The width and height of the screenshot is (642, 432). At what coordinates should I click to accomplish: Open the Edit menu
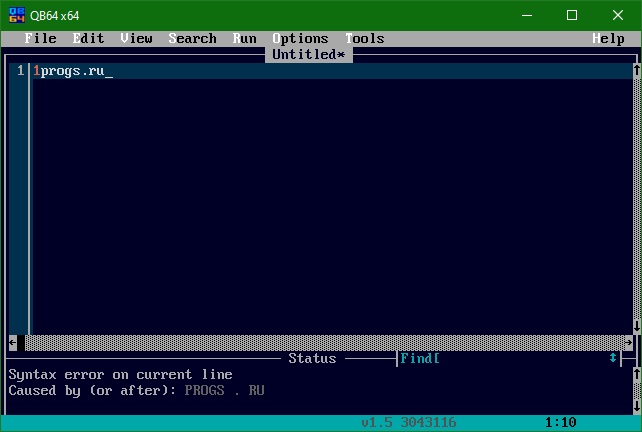point(88,38)
